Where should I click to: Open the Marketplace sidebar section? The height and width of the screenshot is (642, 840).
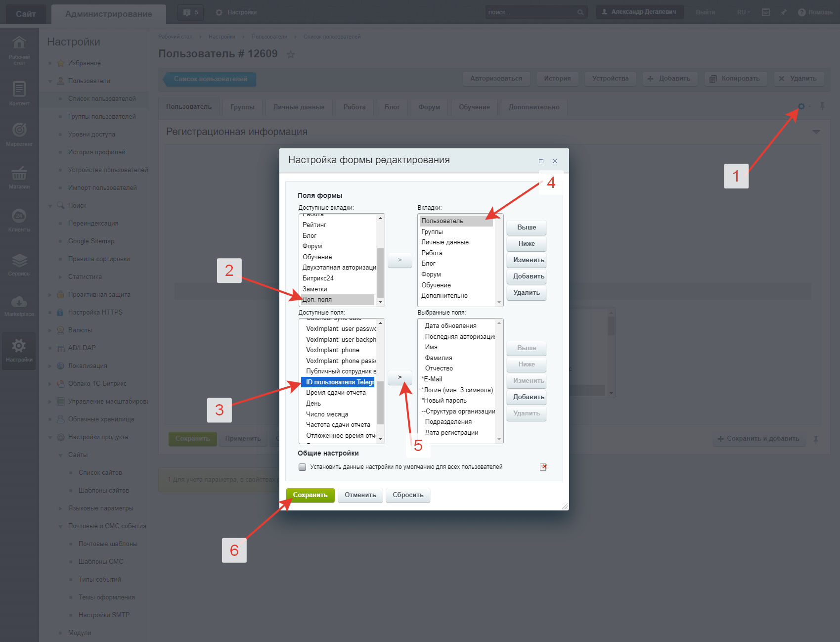(19, 306)
